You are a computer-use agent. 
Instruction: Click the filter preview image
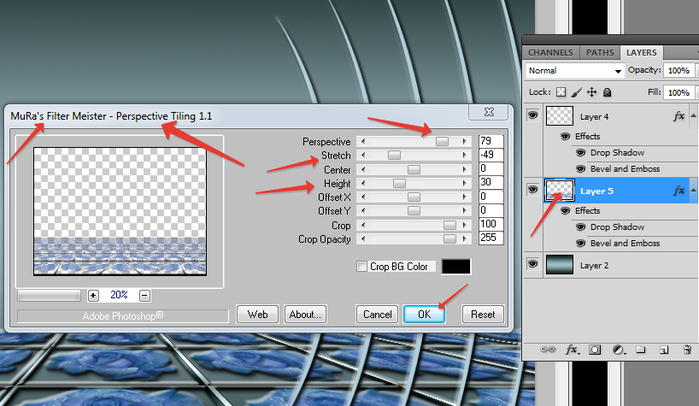coord(120,211)
